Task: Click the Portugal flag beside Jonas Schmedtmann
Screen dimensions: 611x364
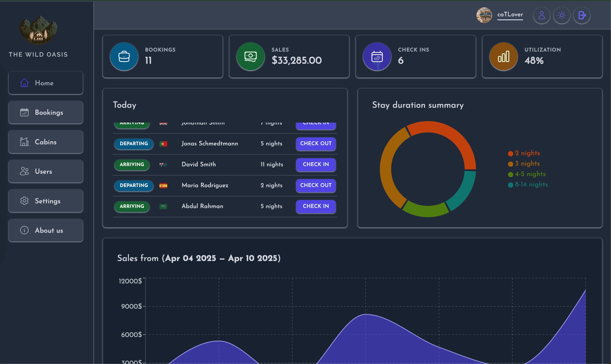Action: tap(163, 144)
